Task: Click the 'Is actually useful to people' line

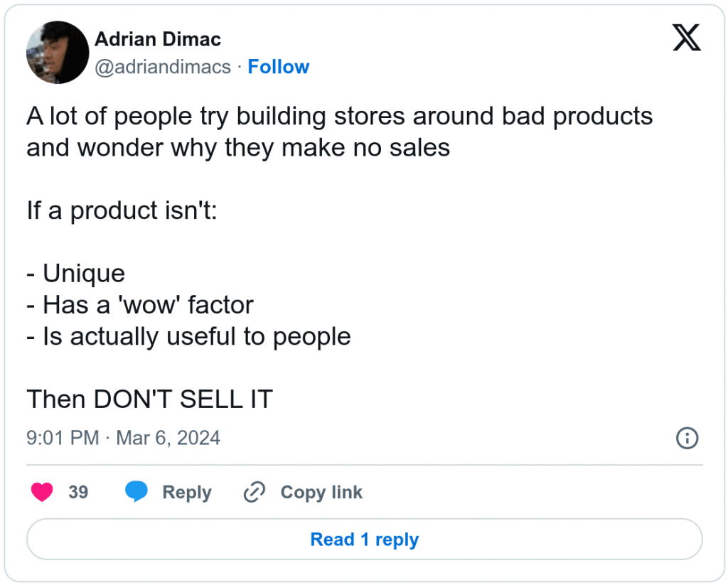Action: pos(188,336)
